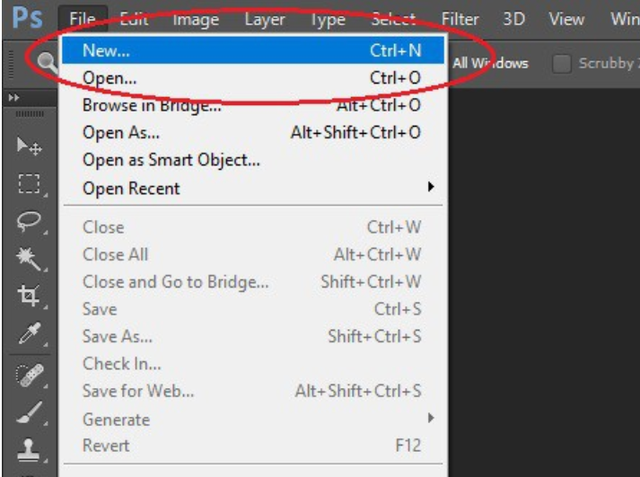Click the Zoom tool options icon
The image size is (640, 477).
47,63
